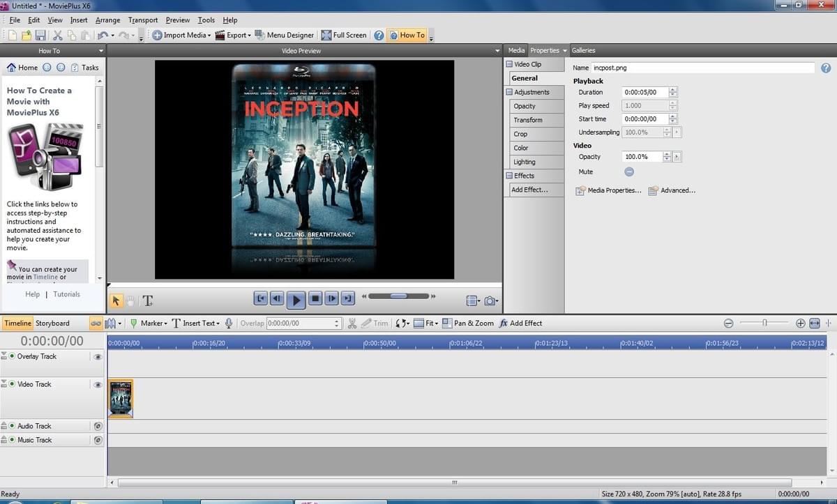The height and width of the screenshot is (504, 837).
Task: Toggle the How To panel button
Action: [x=407, y=35]
